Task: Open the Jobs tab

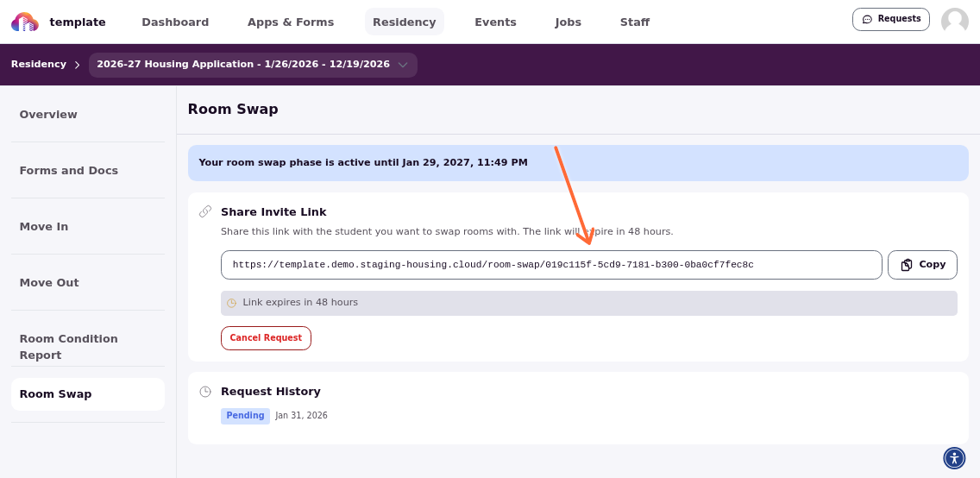Action: coord(569,22)
